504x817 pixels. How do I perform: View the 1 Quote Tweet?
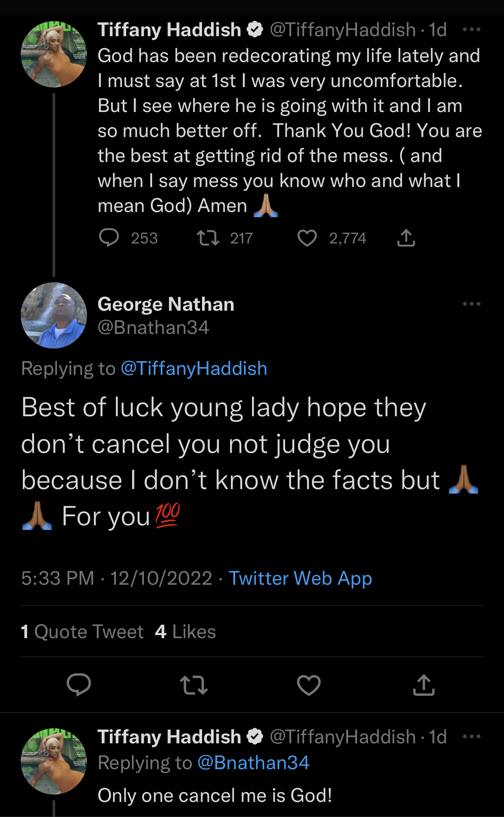82,631
